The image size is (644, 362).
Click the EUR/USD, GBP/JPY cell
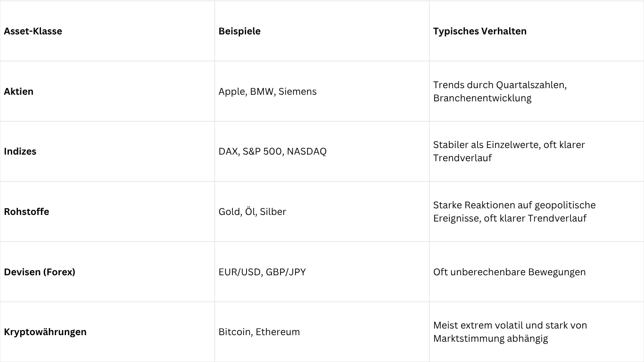[262, 272]
